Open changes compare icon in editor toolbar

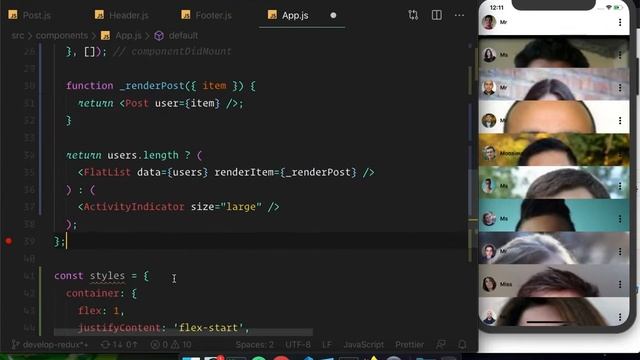[413, 15]
